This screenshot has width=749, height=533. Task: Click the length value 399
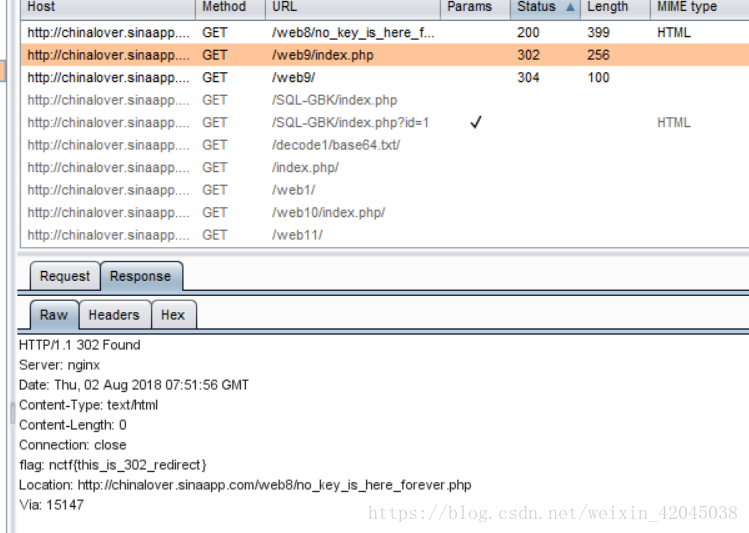coord(599,32)
